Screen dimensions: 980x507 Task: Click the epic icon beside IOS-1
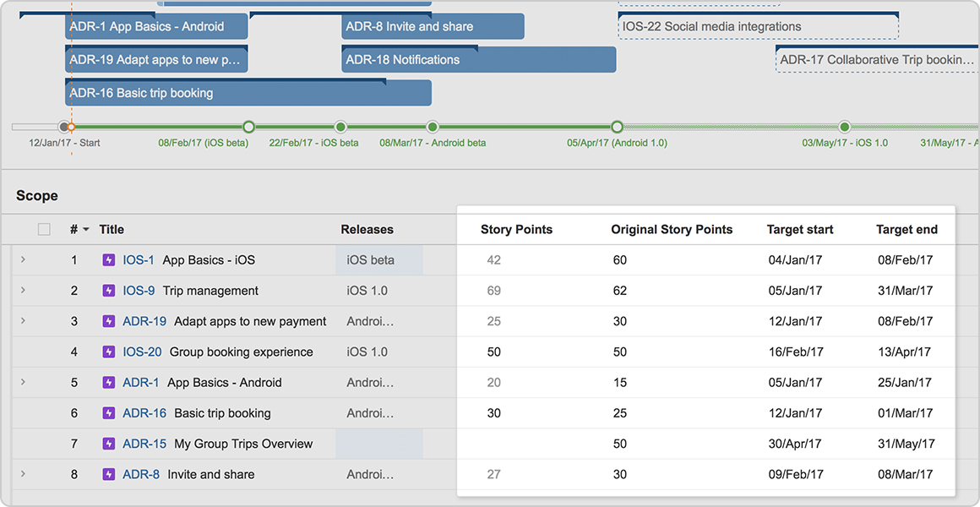pos(109,260)
